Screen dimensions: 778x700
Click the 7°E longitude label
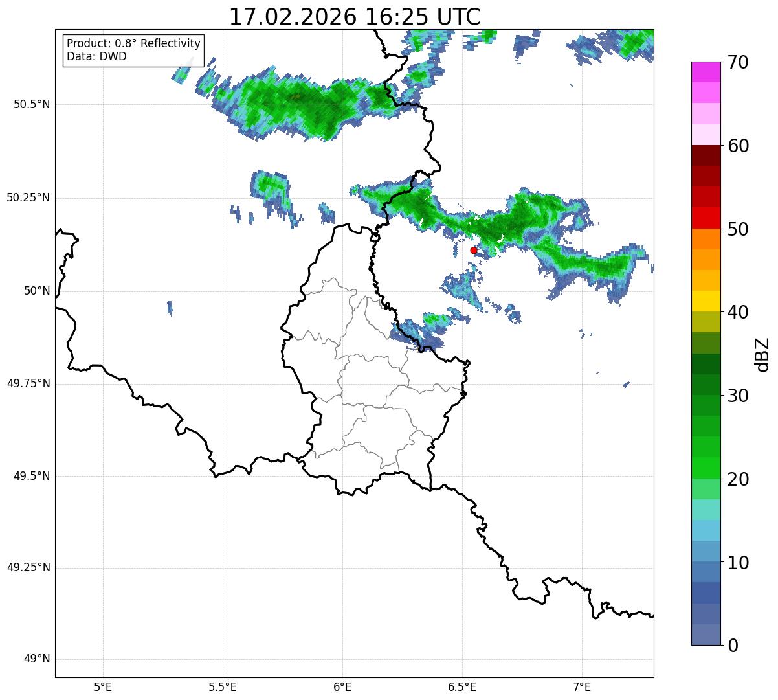click(582, 686)
